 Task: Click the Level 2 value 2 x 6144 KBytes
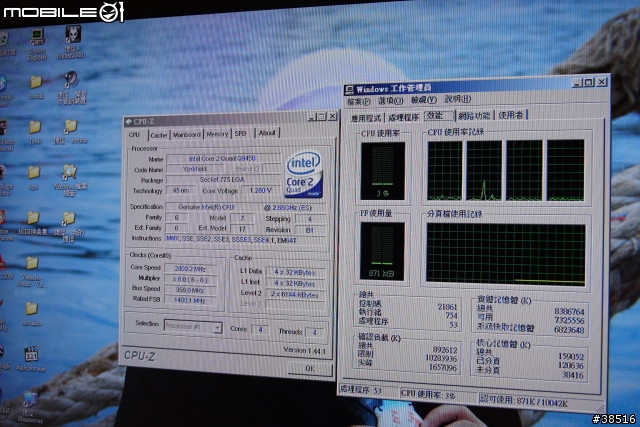[295, 294]
